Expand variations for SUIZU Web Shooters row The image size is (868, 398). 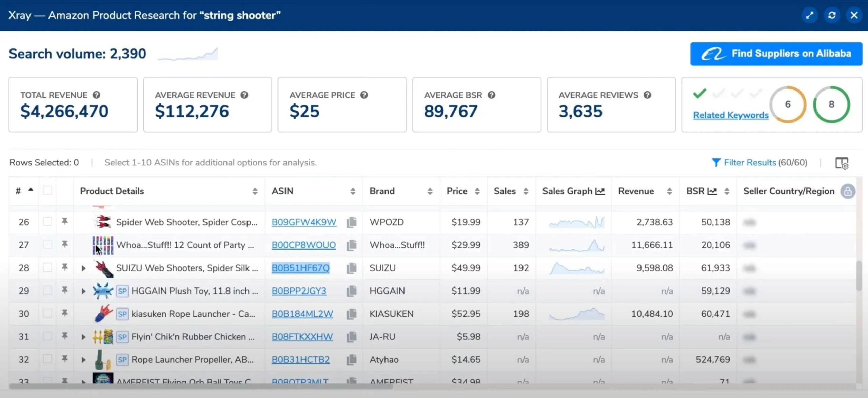[83, 268]
